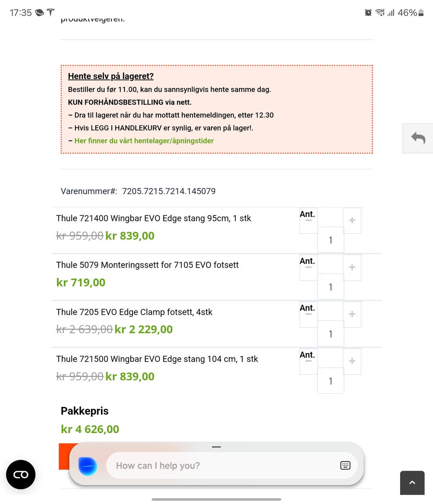The image size is (433, 504).
Task: Open the keyboard icon in assistant bar
Action: point(345,466)
